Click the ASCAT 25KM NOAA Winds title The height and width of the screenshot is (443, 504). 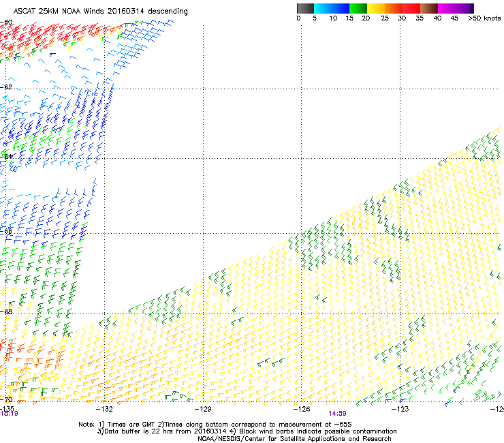pyautogui.click(x=100, y=12)
